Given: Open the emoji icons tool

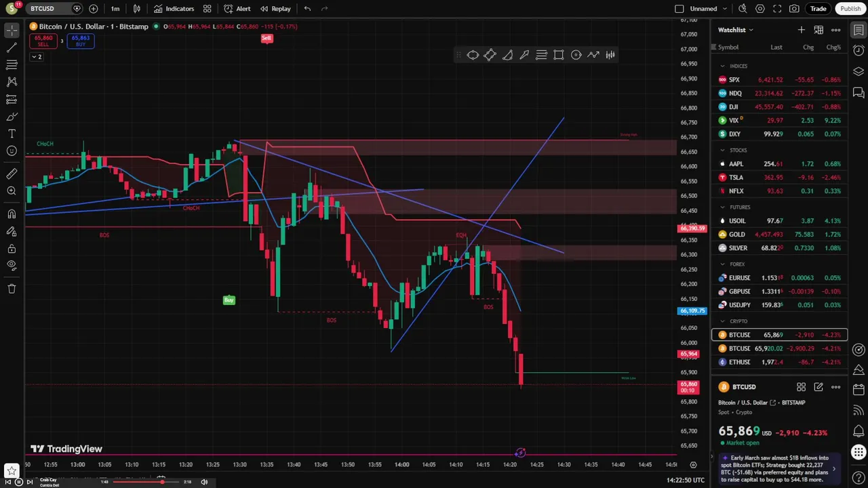Looking at the screenshot, I should coord(12,151).
